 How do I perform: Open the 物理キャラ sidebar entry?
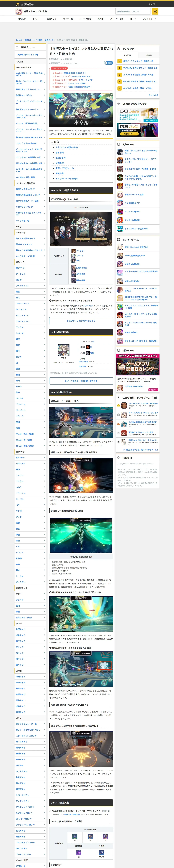pyautogui.click(x=30, y=629)
